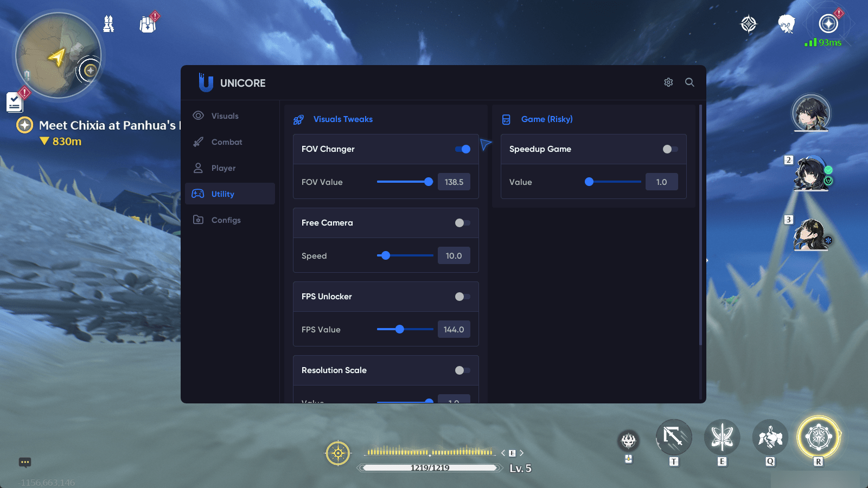Switch to the Visuals tab
Image resolution: width=868 pixels, height=488 pixels.
pos(225,116)
